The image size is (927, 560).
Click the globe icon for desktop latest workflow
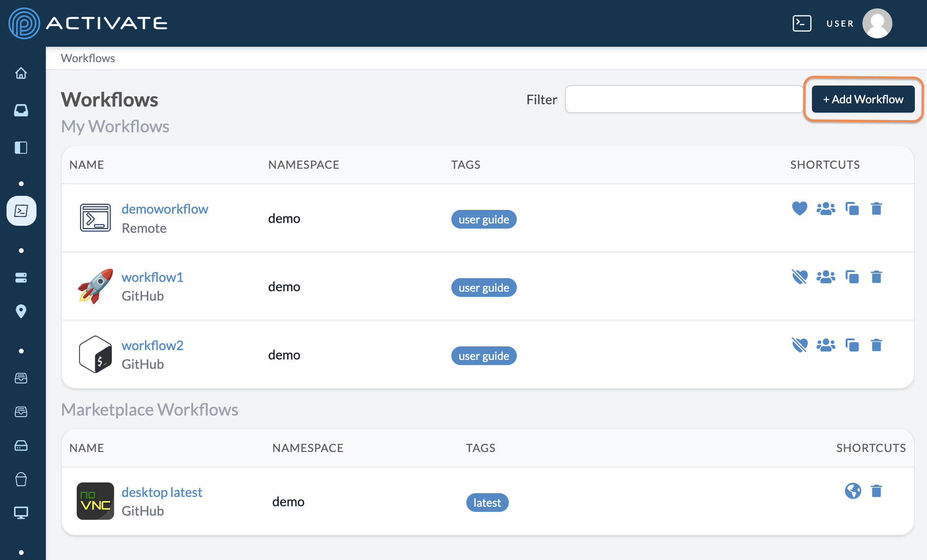point(853,490)
